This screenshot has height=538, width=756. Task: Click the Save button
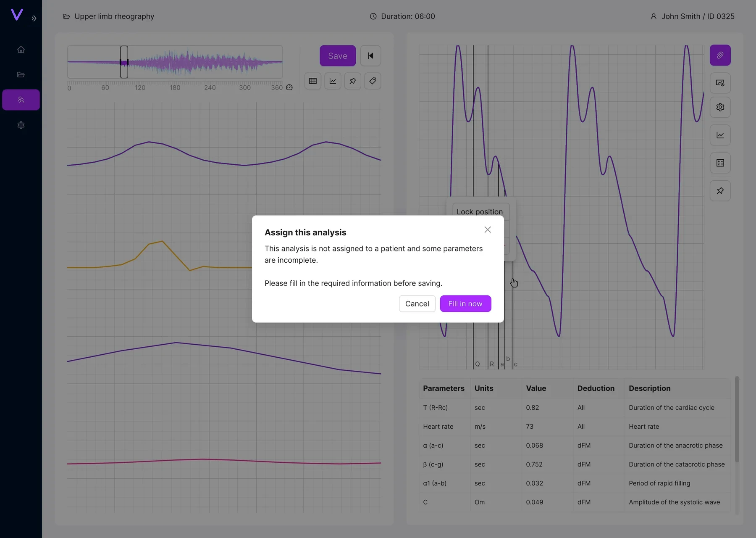coord(338,56)
